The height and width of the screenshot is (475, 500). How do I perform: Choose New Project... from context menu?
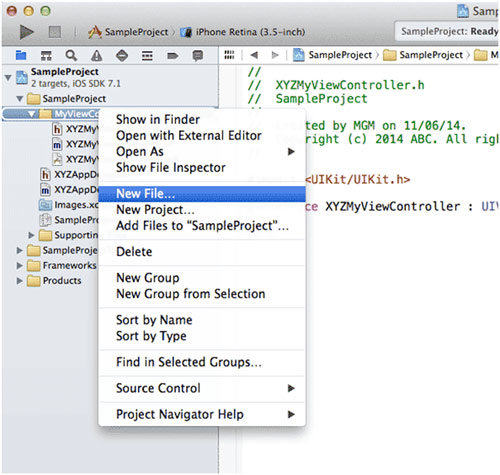click(x=202, y=210)
